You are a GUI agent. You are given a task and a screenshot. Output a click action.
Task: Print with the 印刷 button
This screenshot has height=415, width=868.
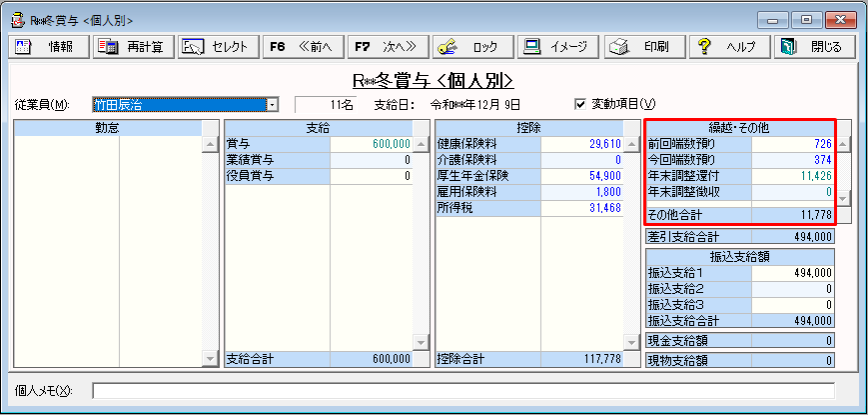644,47
